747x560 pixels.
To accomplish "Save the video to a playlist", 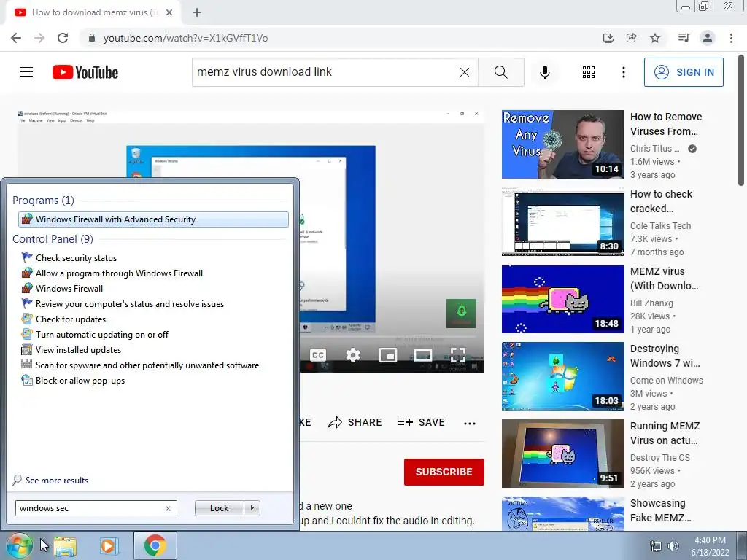I will pos(422,422).
